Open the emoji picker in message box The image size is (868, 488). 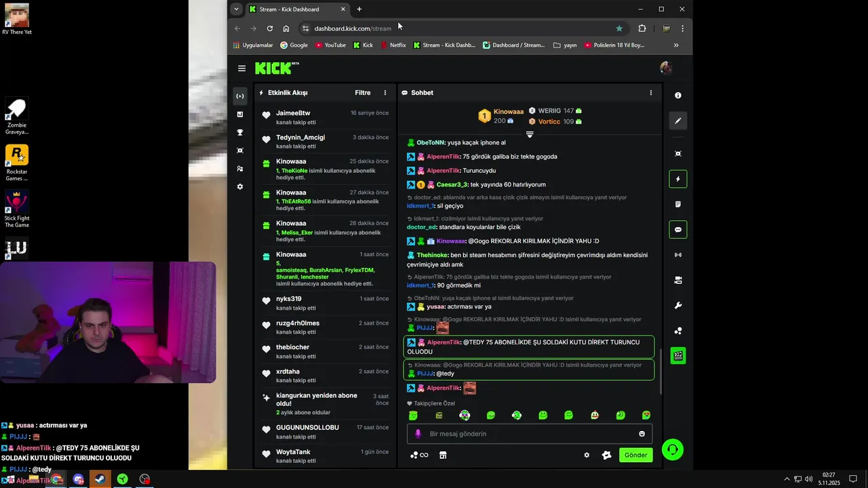[642, 434]
